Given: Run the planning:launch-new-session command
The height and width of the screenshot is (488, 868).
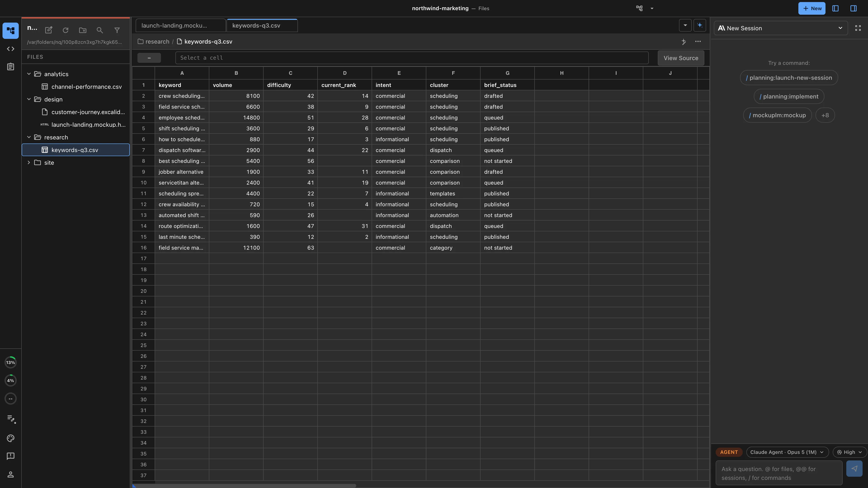Looking at the screenshot, I should coord(789,77).
